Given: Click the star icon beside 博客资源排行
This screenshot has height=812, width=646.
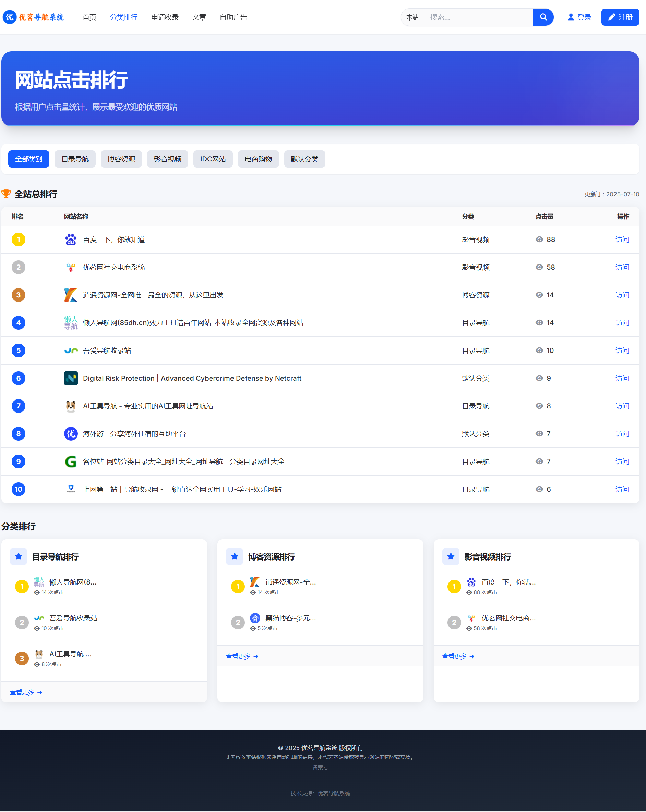Looking at the screenshot, I should tap(235, 556).
